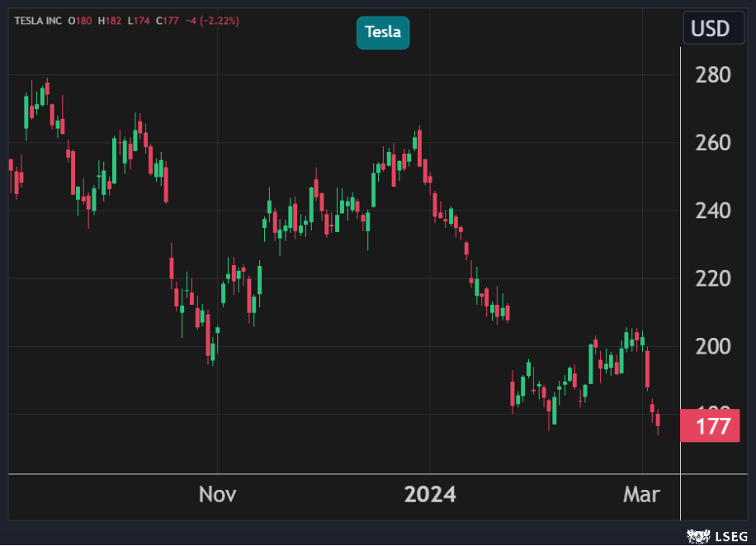Click the 260 price axis label

(714, 144)
